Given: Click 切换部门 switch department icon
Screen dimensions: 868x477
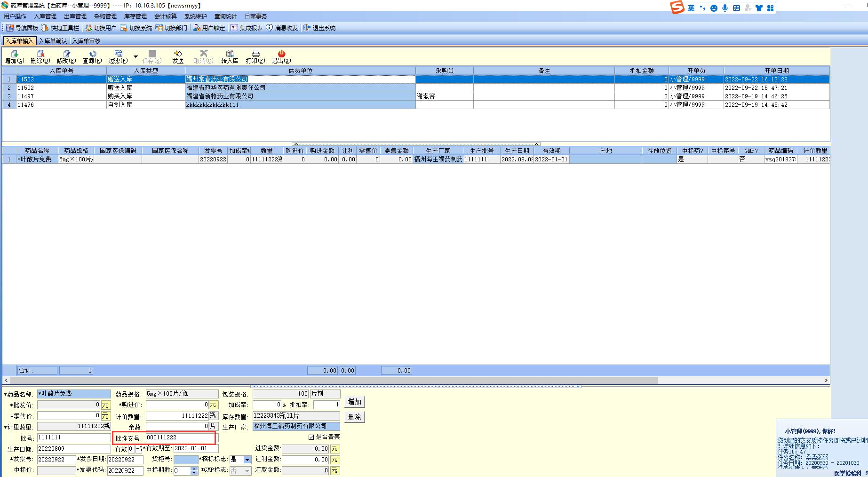Looking at the screenshot, I should [171, 28].
